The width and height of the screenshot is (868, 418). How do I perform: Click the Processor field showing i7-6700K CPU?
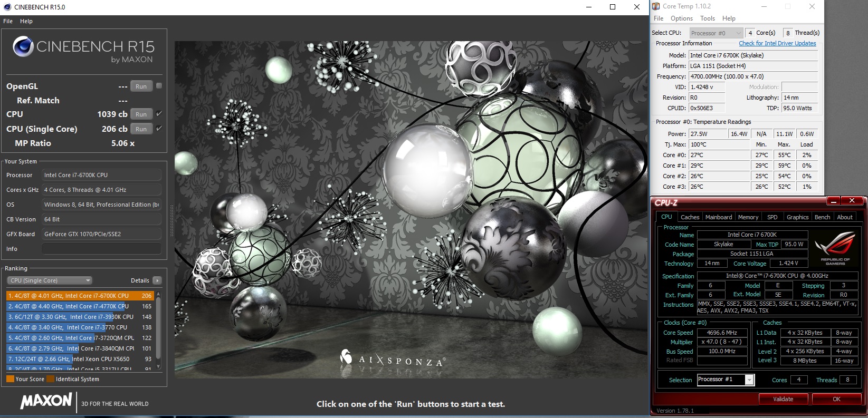[x=101, y=175]
